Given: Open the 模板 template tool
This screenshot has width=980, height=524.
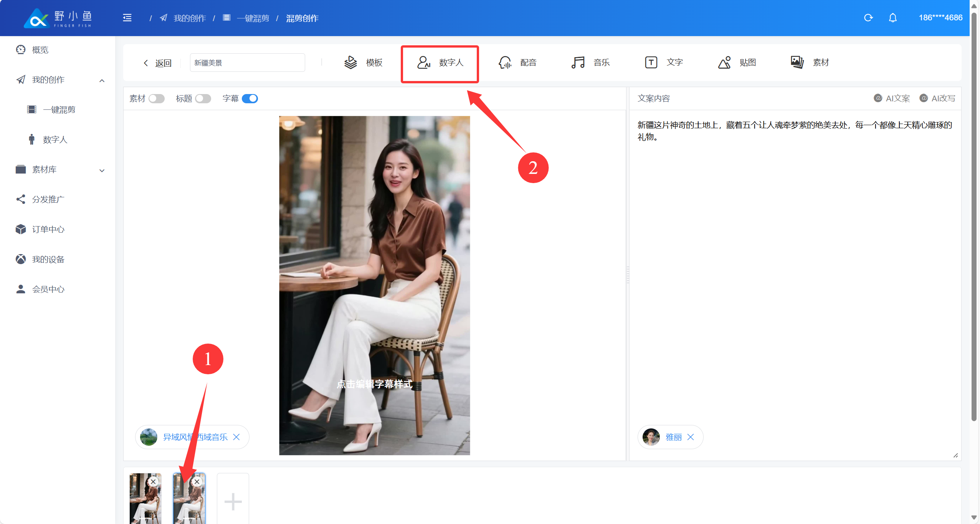Looking at the screenshot, I should [363, 63].
